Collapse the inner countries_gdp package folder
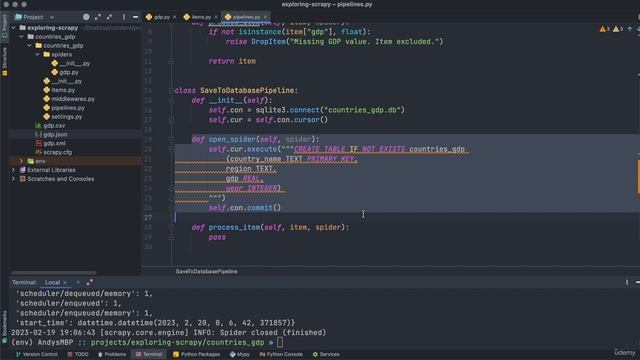The image size is (640, 360). [x=30, y=46]
